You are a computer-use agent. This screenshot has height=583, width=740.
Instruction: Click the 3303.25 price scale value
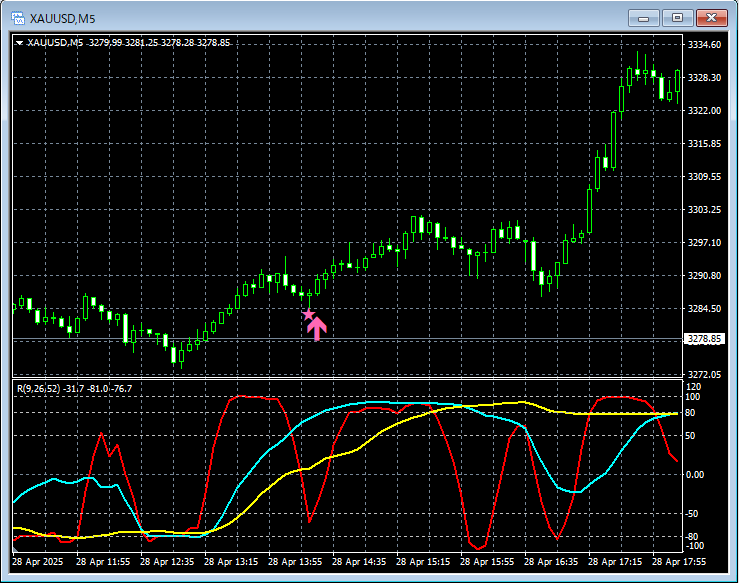coord(704,209)
